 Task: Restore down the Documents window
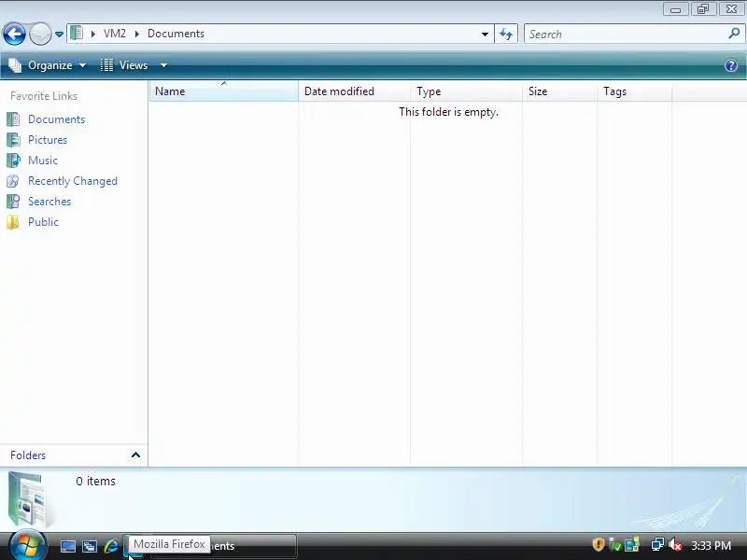pos(703,9)
